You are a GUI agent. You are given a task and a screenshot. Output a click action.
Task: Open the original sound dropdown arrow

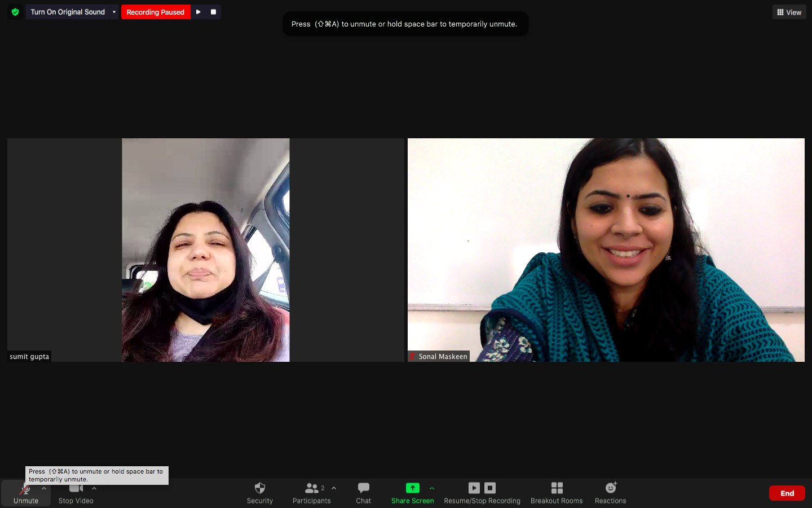point(114,12)
